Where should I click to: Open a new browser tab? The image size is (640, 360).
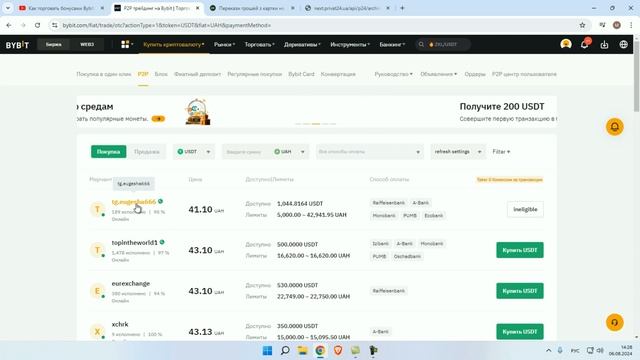point(402,8)
